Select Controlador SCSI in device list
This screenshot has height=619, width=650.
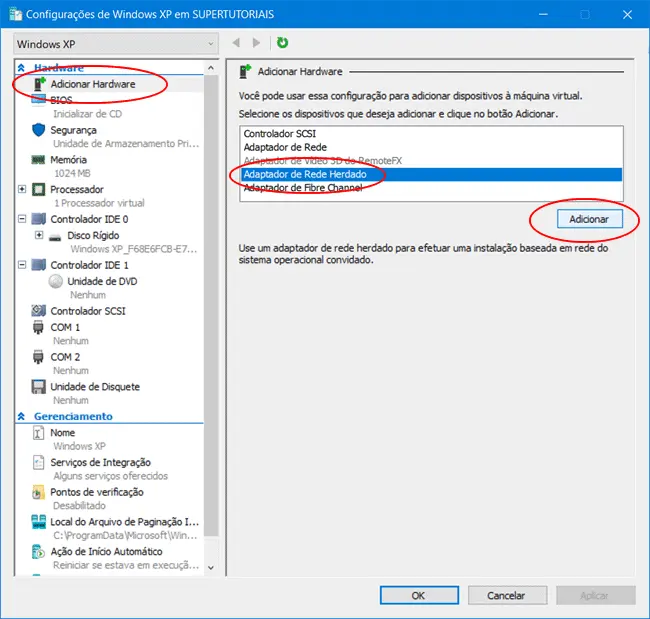click(431, 134)
